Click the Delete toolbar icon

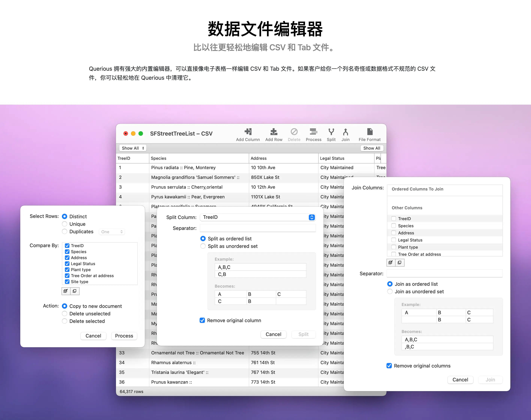click(294, 132)
